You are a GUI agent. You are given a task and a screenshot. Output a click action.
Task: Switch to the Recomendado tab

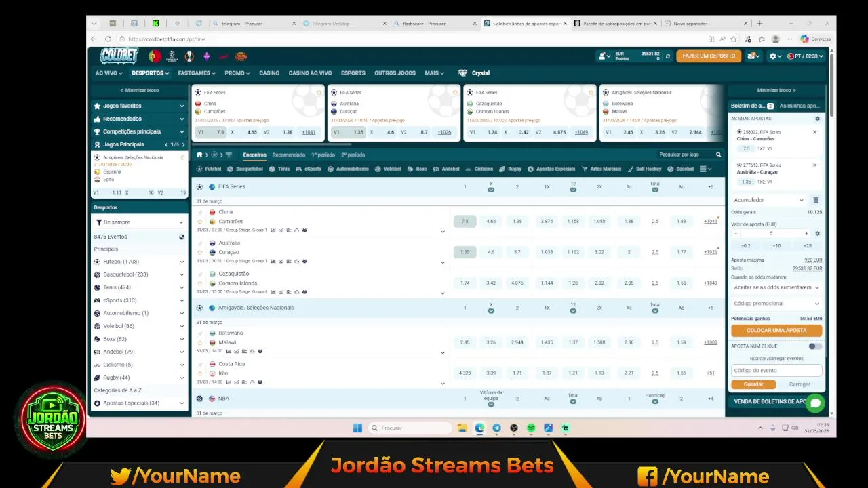289,155
